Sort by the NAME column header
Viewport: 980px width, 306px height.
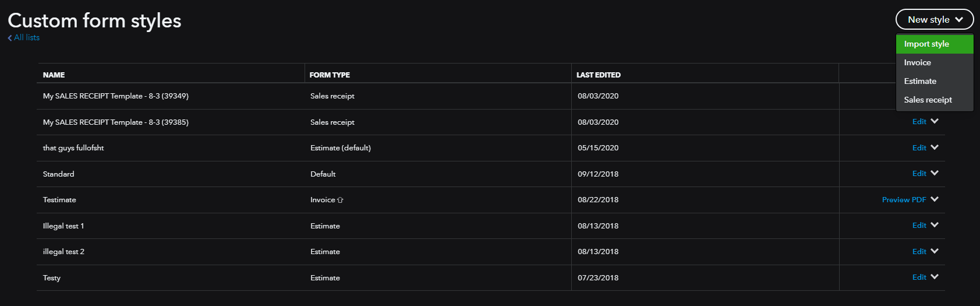tap(54, 75)
